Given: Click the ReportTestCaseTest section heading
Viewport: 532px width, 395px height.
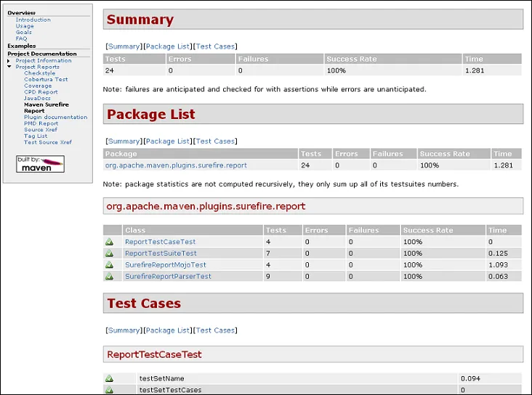Looking at the screenshot, I should pyautogui.click(x=154, y=354).
